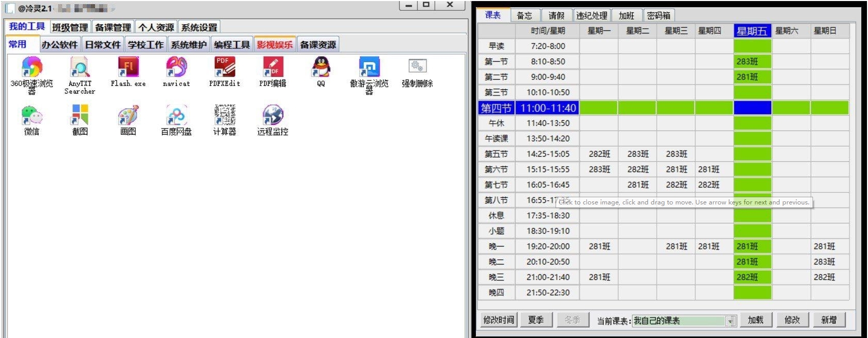Open the 个人资源 tab

156,27
